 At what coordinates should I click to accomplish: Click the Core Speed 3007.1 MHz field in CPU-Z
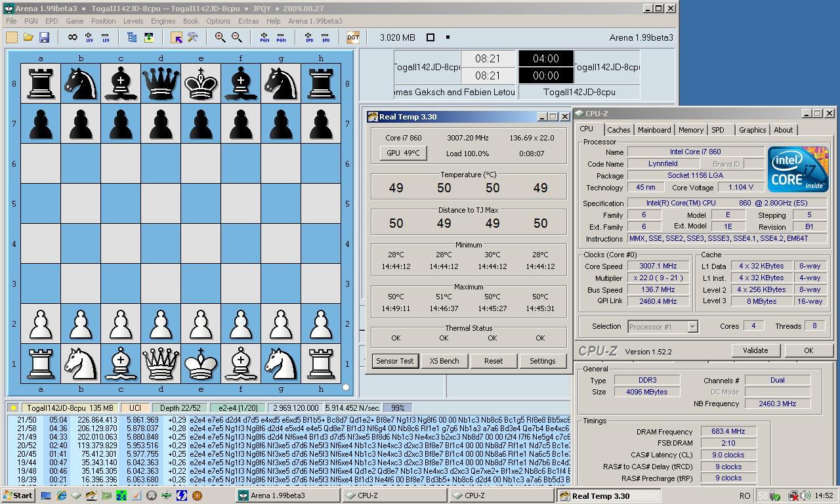tap(659, 266)
